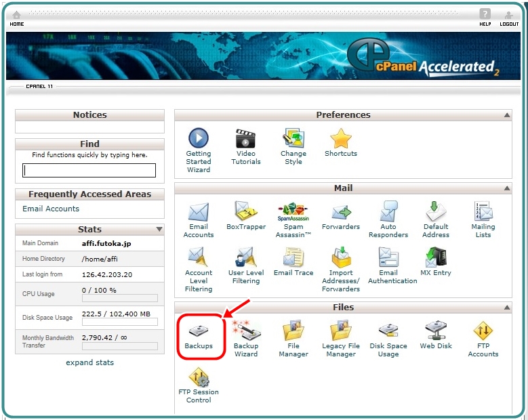528x420 pixels.
Task: Open Video Tutorials clapperboard icon
Action: 246,138
